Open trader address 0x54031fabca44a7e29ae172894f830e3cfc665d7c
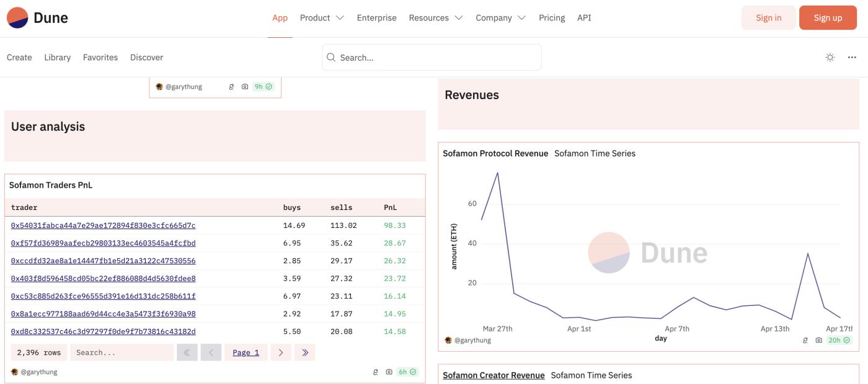The height and width of the screenshot is (384, 868). click(x=103, y=225)
